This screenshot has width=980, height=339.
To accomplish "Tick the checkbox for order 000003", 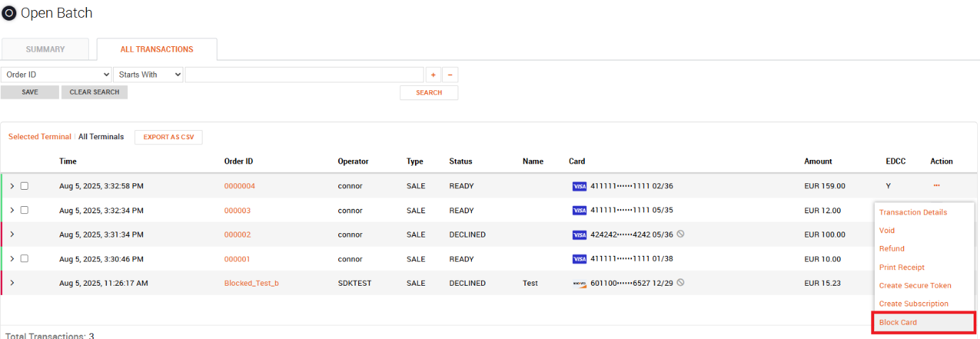I will pos(24,210).
